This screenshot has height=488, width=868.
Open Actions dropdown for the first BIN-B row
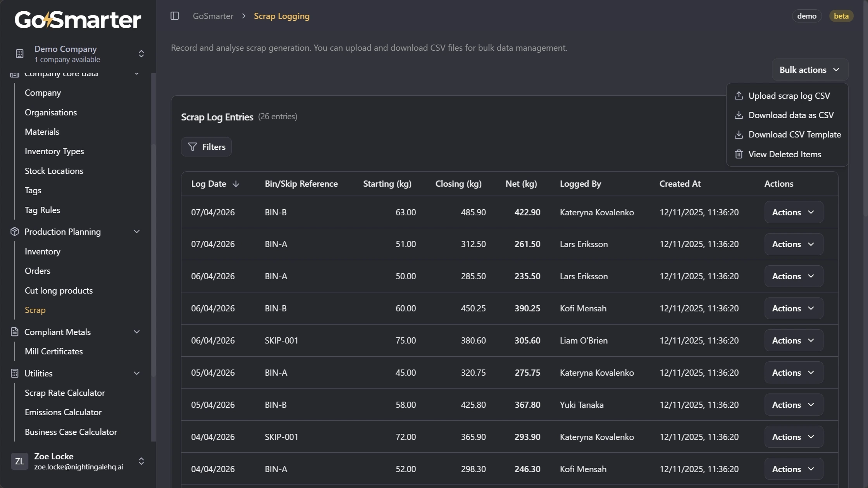793,212
